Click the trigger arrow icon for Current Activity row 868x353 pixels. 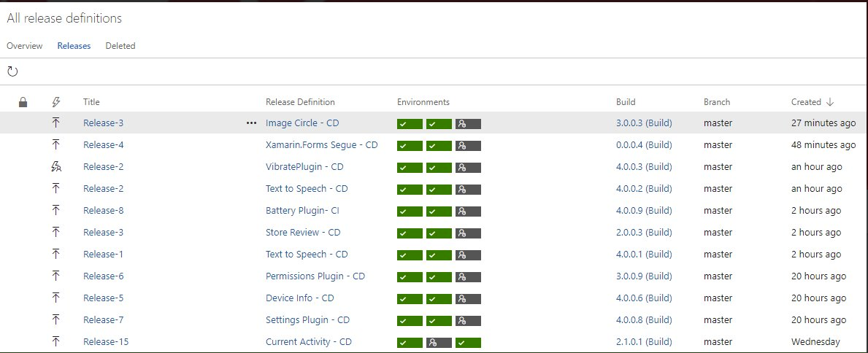click(55, 342)
